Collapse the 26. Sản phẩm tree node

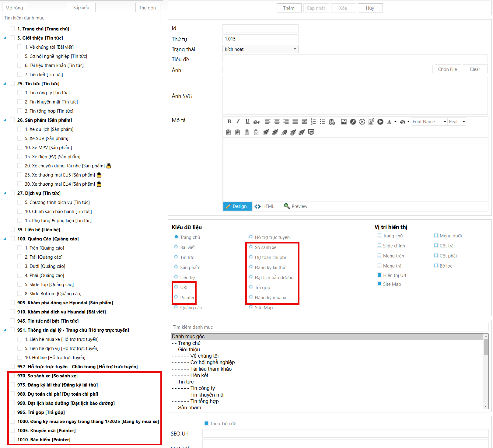pos(5,120)
